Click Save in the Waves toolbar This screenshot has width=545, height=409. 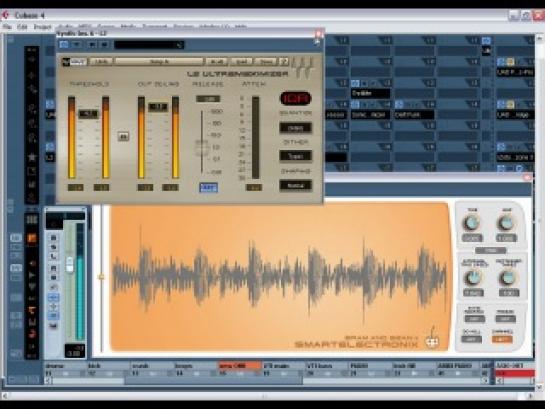click(x=266, y=62)
